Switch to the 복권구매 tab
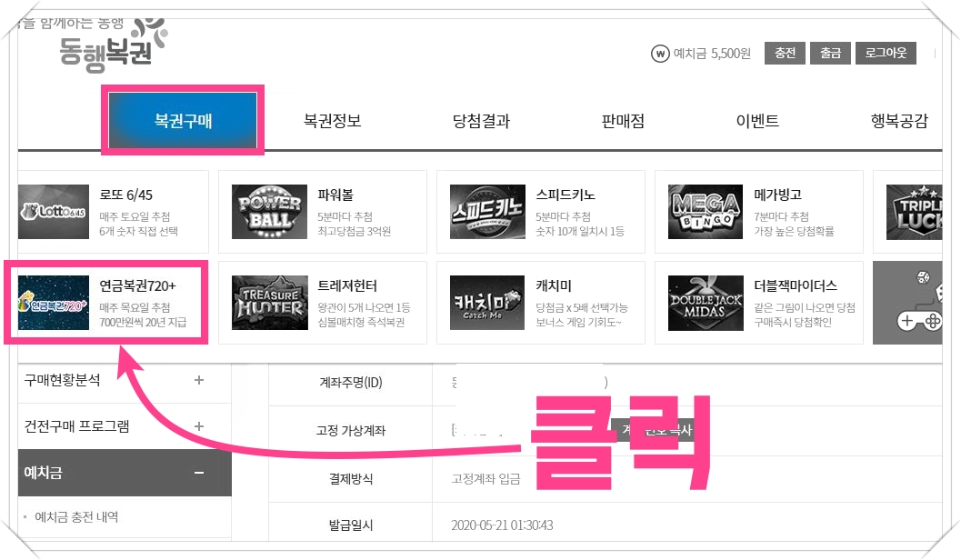 (x=183, y=120)
